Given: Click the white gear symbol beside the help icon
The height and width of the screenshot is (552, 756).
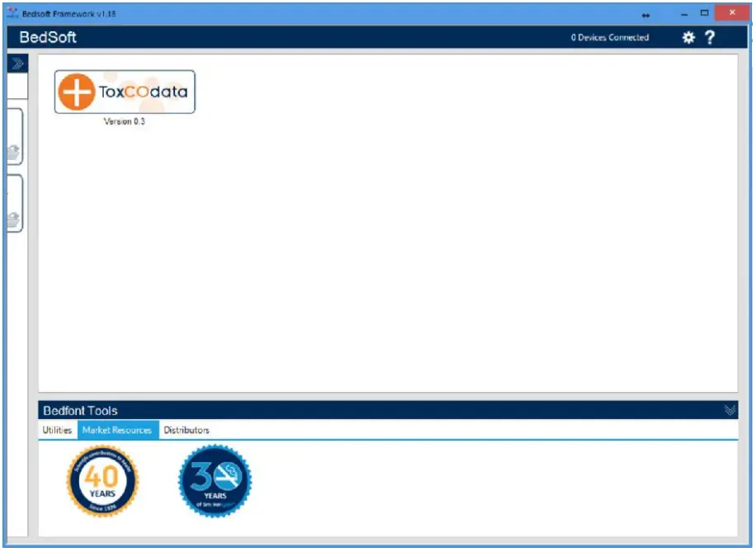Looking at the screenshot, I should click(688, 37).
